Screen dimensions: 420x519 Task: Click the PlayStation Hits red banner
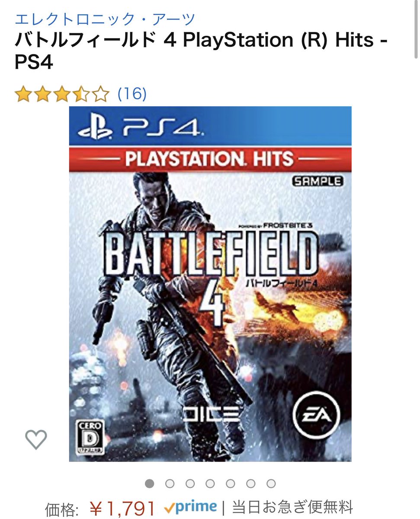coord(210,159)
